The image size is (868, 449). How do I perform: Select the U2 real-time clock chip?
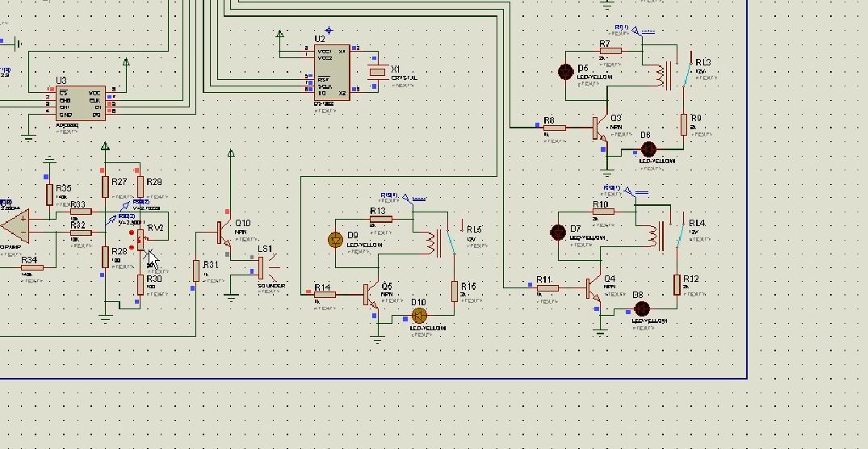(x=332, y=73)
